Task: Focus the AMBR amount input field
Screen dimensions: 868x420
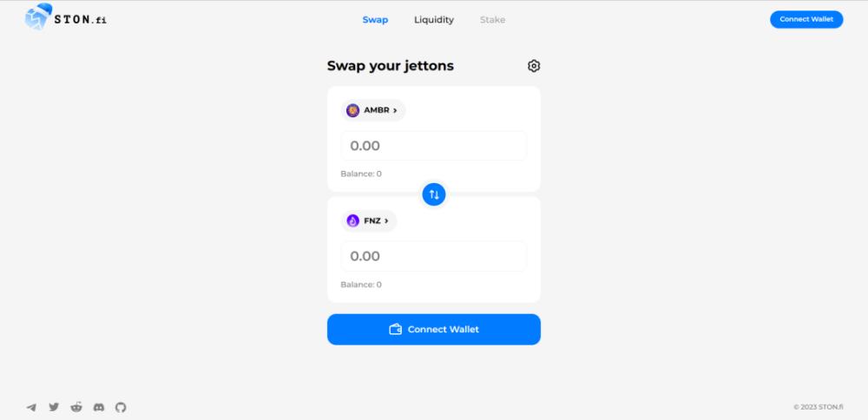Action: point(434,146)
